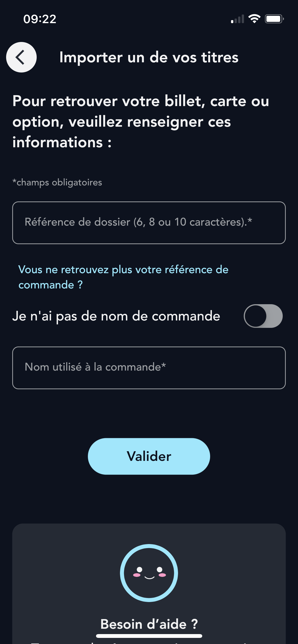Tap the Wi-Fi status icon
This screenshot has height=644, width=298.
click(254, 19)
